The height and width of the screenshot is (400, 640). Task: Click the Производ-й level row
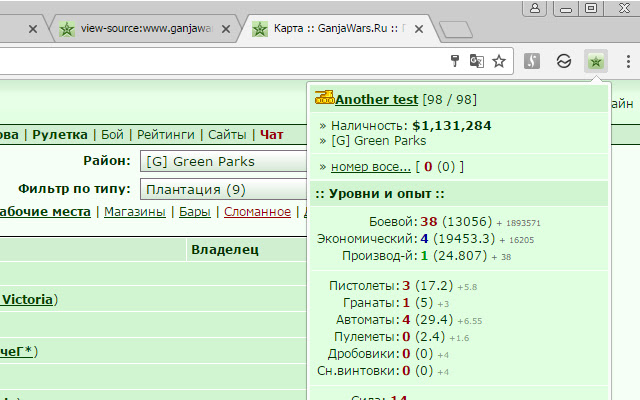pos(427,256)
